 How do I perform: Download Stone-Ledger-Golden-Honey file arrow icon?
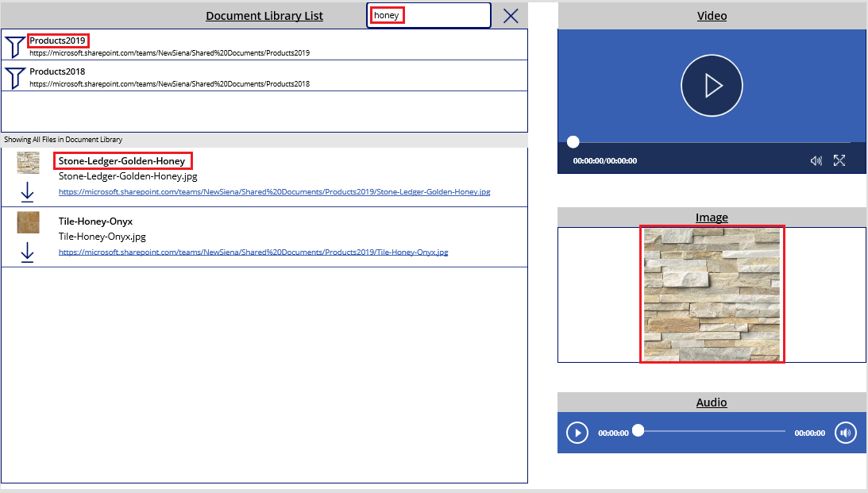pyautogui.click(x=27, y=192)
